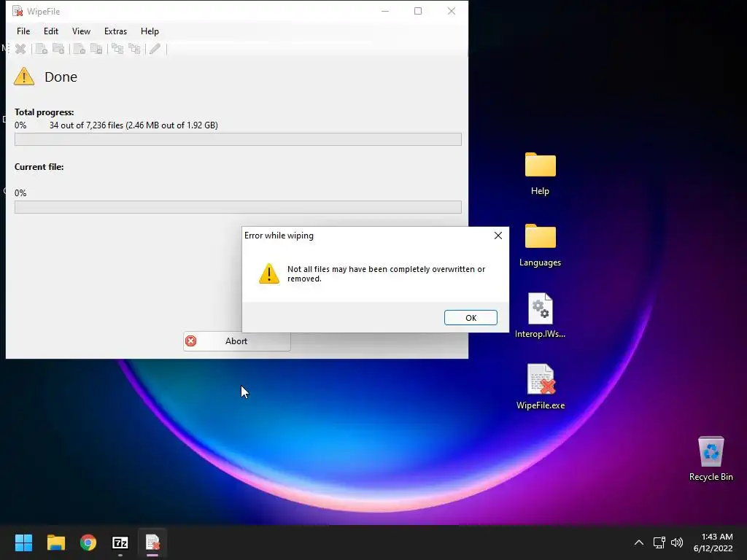The width and height of the screenshot is (747, 560).
Task: Open network settings in system tray
Action: coord(659,542)
